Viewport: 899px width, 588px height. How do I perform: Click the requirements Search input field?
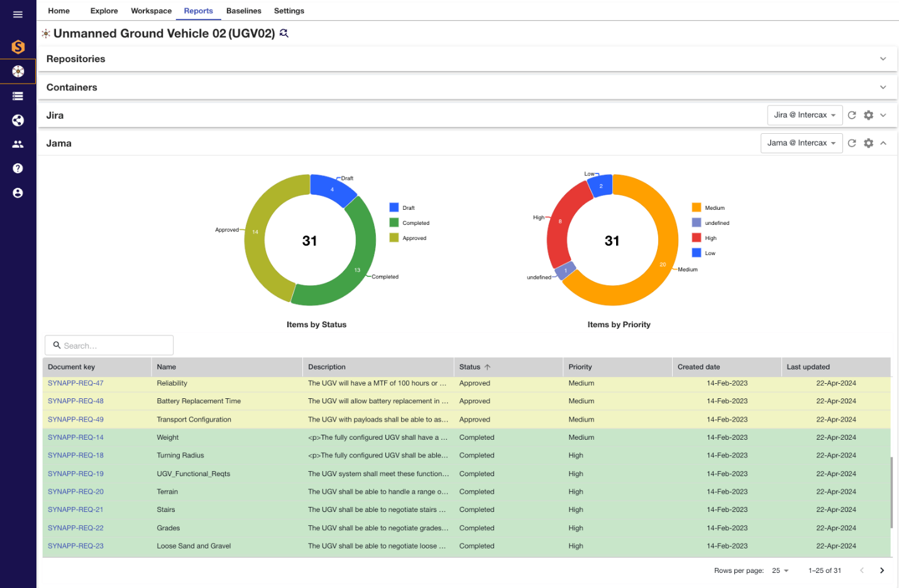coord(110,346)
